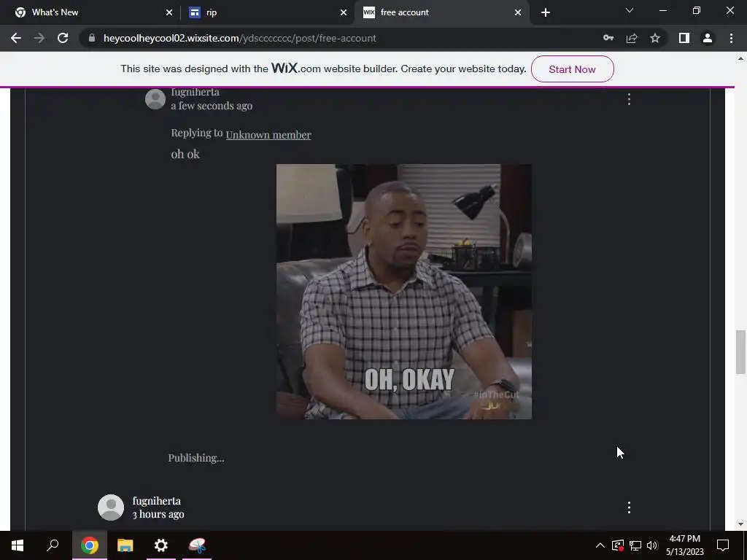Close the free account tab

[518, 12]
